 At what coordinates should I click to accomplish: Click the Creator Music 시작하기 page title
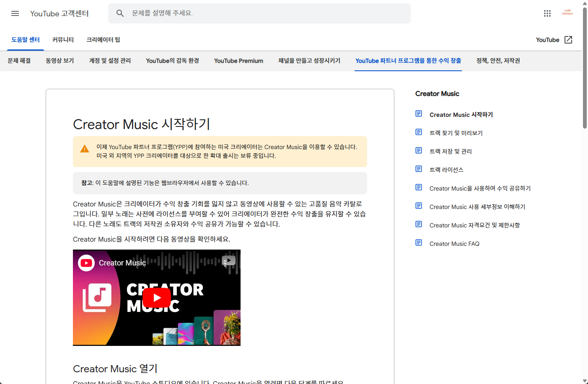click(x=142, y=124)
